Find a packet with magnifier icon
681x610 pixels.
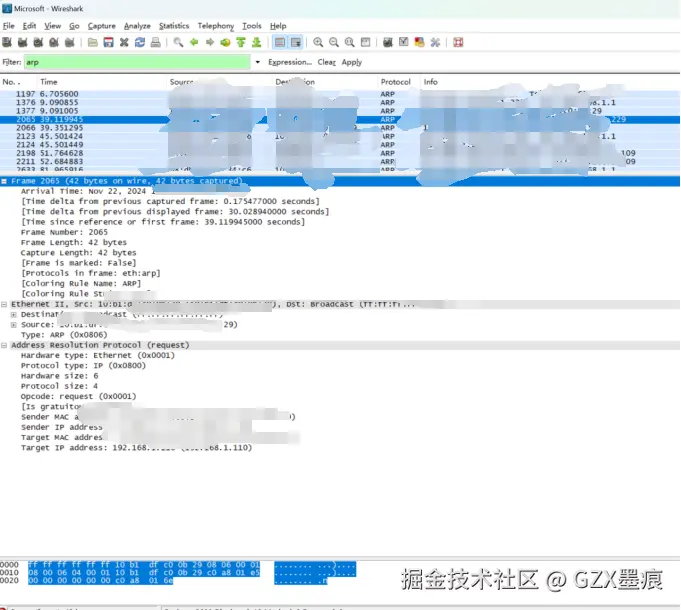(178, 42)
